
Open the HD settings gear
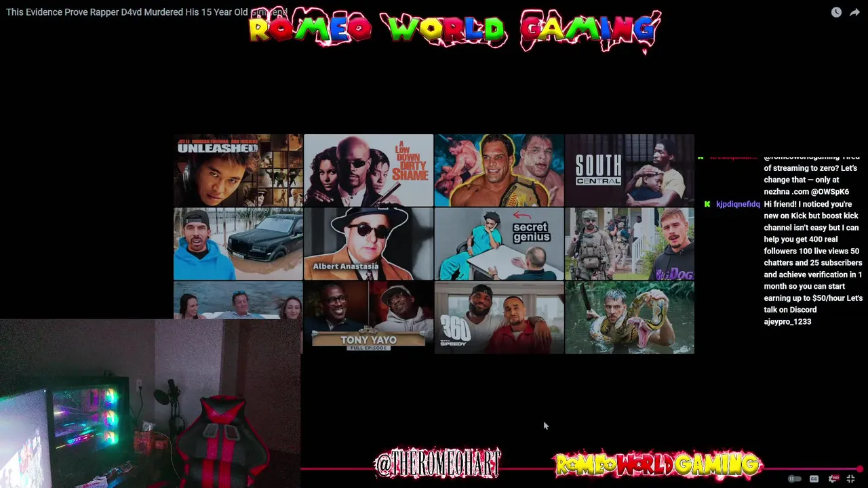(833, 479)
